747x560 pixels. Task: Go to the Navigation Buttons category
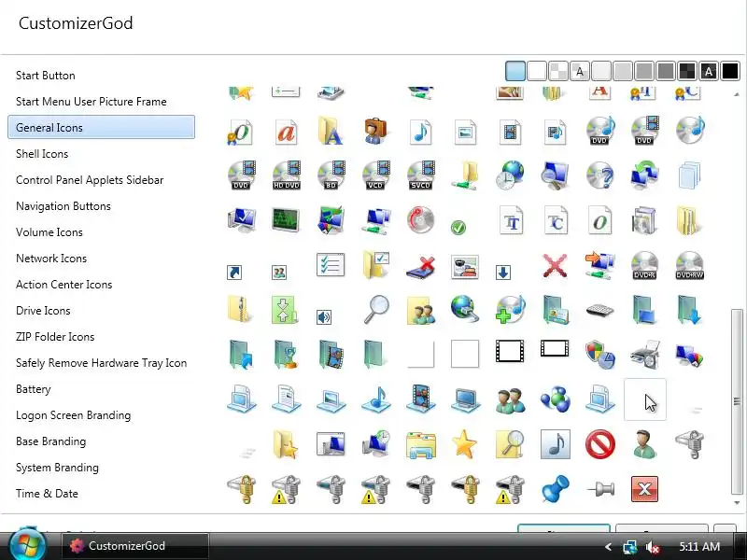pos(101,206)
